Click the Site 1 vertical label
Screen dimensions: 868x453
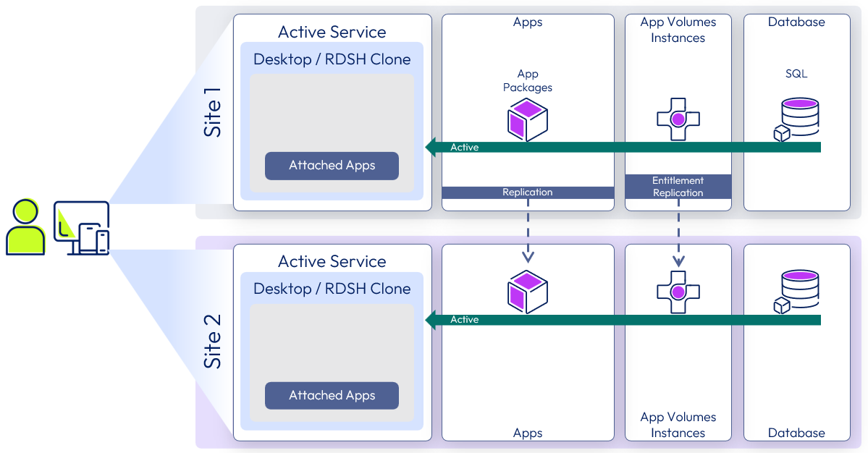[213, 112]
